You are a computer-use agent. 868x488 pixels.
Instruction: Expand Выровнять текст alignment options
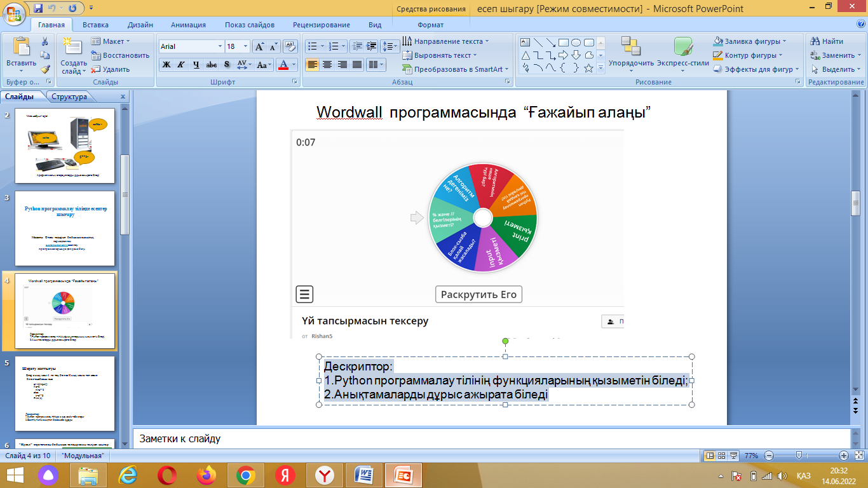440,55
